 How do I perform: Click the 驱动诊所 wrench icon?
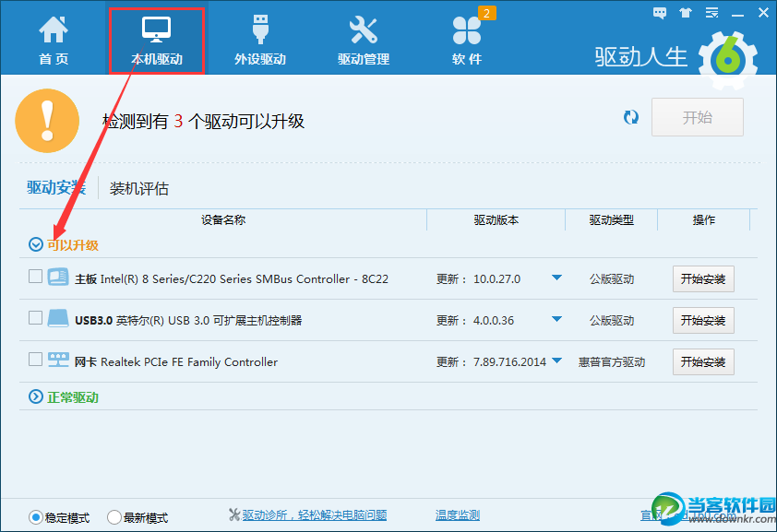234,514
